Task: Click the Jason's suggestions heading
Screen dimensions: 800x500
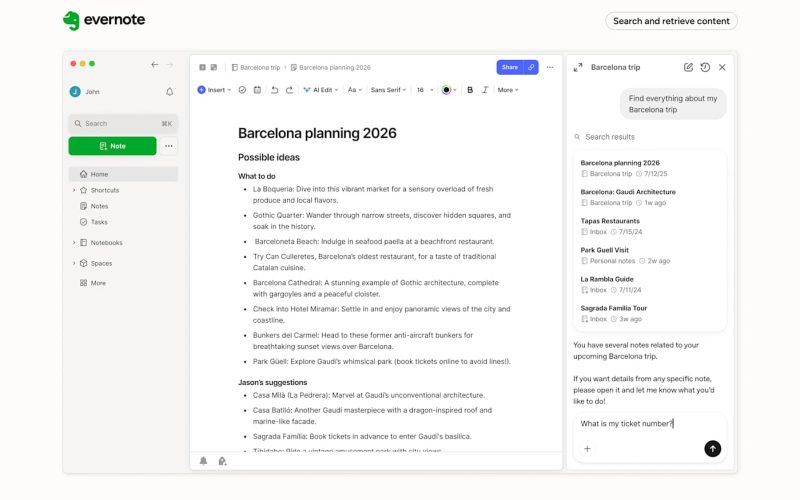Action: (x=272, y=382)
